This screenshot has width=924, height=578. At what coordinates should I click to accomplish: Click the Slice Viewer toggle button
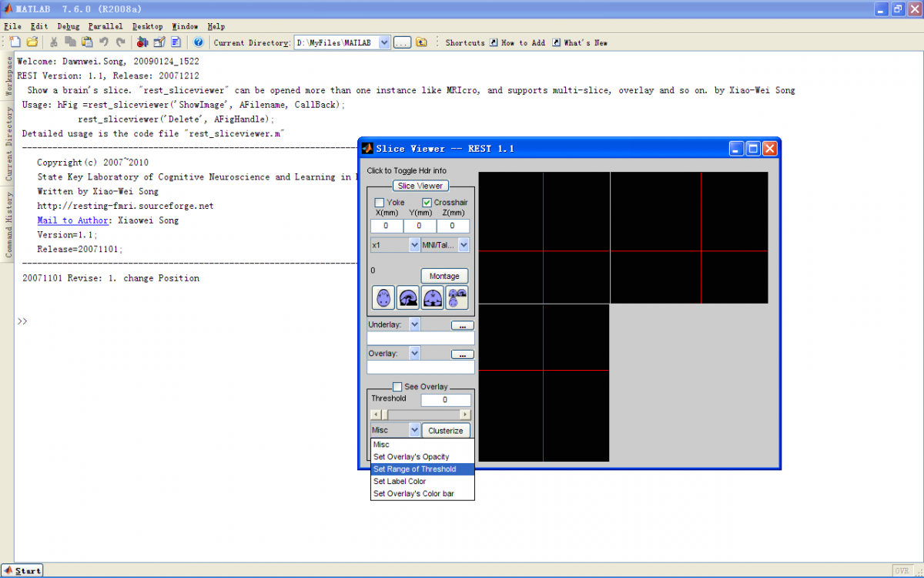coord(420,186)
